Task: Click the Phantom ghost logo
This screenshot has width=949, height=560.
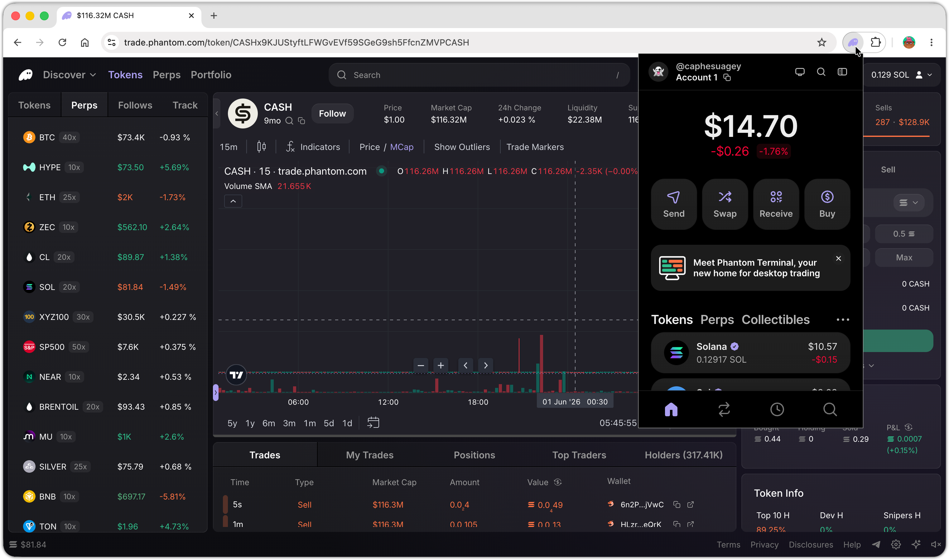Action: tap(26, 75)
